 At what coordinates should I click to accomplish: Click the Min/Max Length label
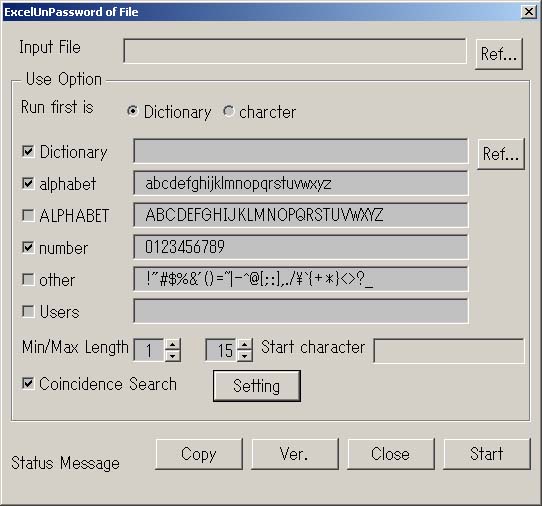click(x=75, y=347)
